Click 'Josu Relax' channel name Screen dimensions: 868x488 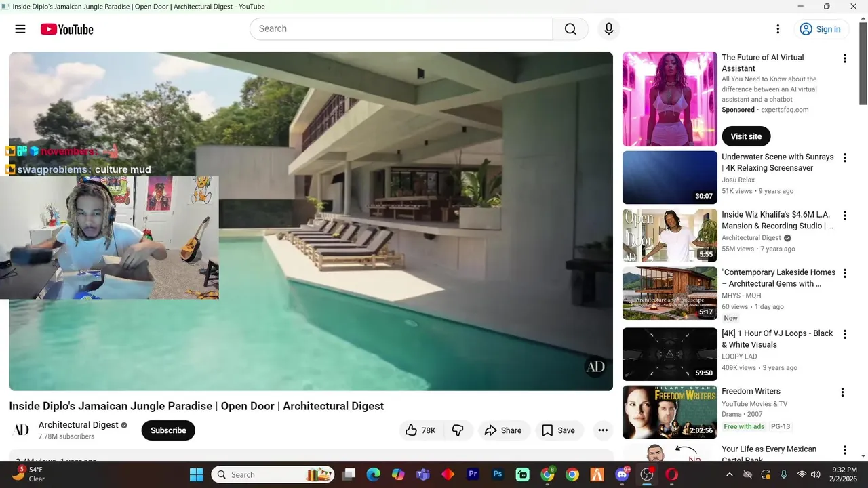(738, 180)
